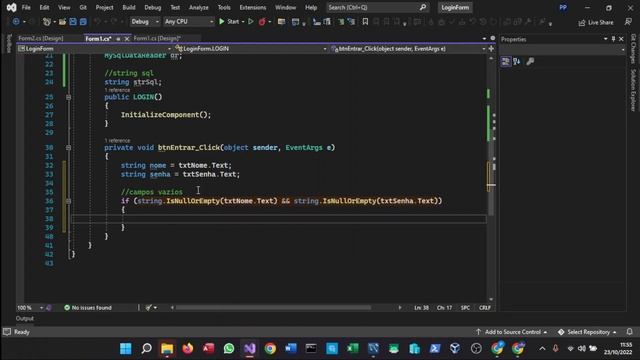
Task: Expand the Start button options arrow
Action: (x=243, y=22)
